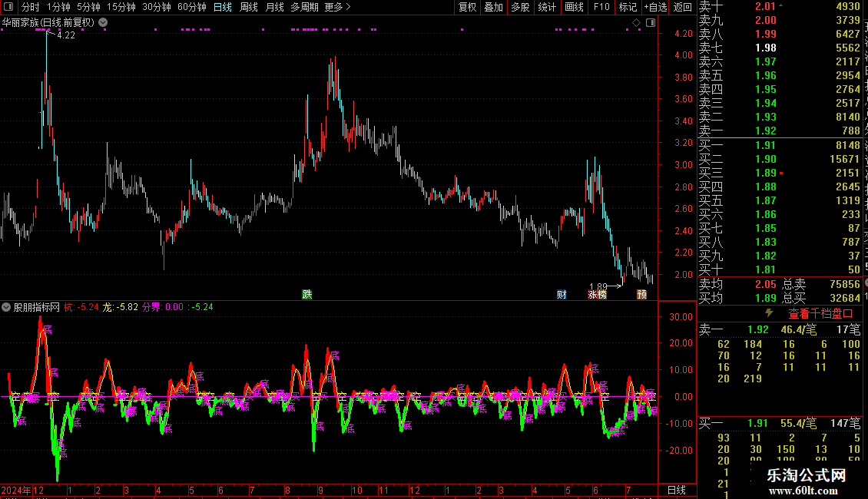Screen dimensions: 868x499
Task: Switch to 分时 intraday view
Action: (x=31, y=7)
